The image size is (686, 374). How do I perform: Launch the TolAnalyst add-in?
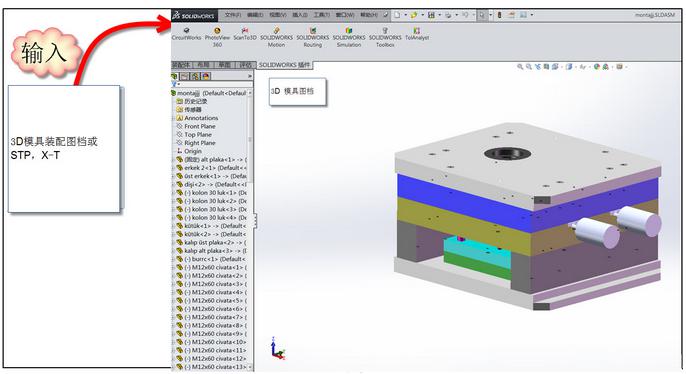[416, 34]
